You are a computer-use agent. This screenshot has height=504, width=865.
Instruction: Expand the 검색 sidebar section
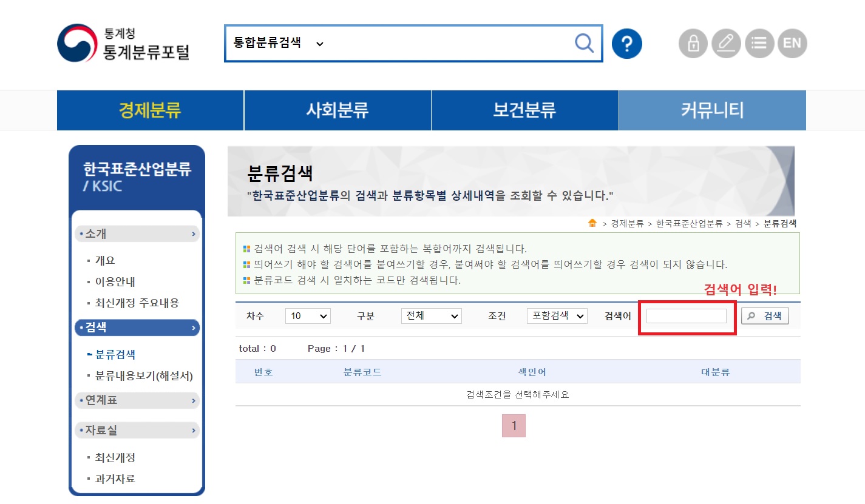point(137,328)
